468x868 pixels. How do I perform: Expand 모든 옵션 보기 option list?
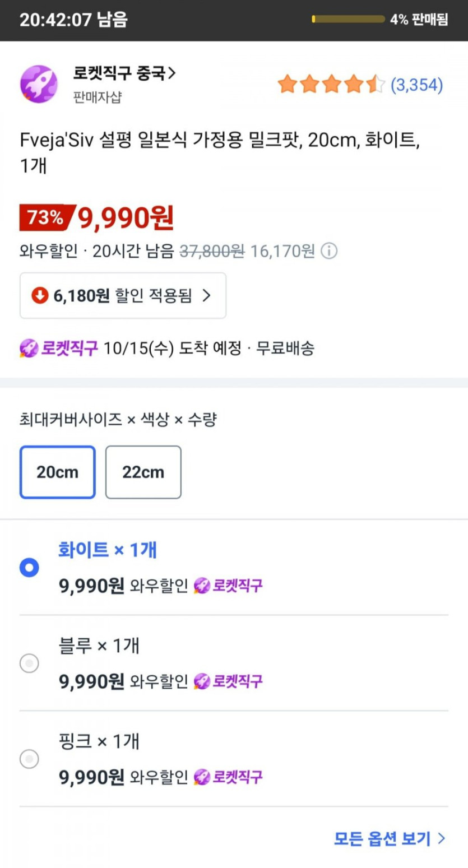click(389, 838)
